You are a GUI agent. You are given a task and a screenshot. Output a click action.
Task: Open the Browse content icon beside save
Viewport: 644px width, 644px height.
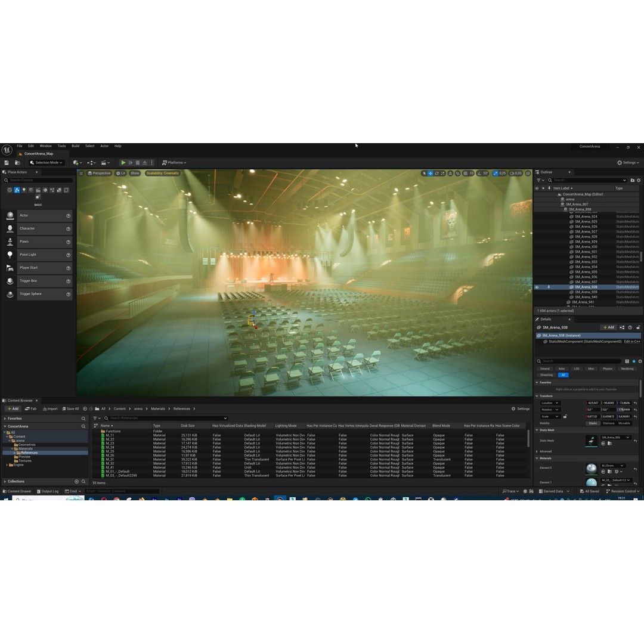pyautogui.click(x=17, y=163)
